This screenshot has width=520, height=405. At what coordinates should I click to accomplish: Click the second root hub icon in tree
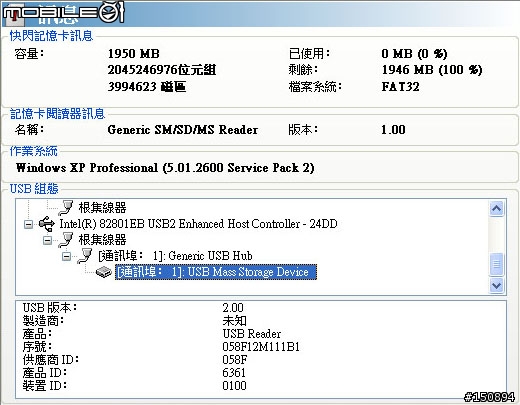coord(66,240)
